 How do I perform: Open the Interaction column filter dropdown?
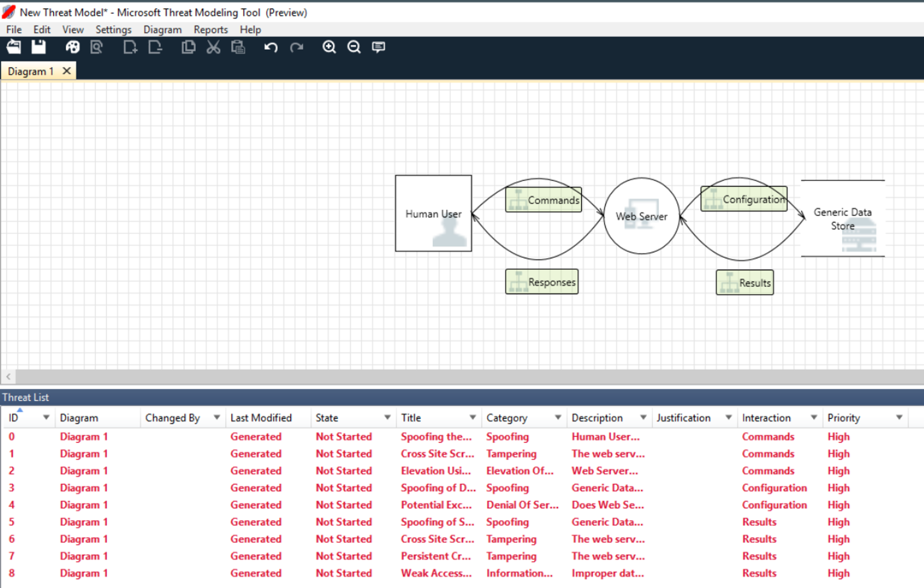(x=814, y=417)
